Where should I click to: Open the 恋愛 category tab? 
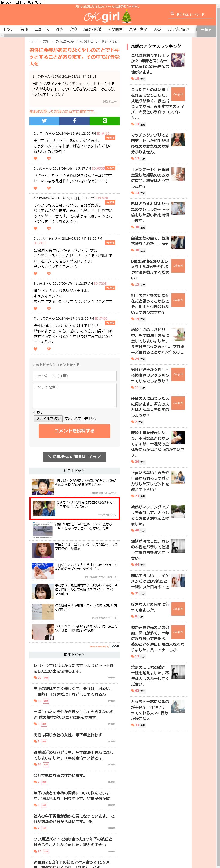(x=73, y=29)
